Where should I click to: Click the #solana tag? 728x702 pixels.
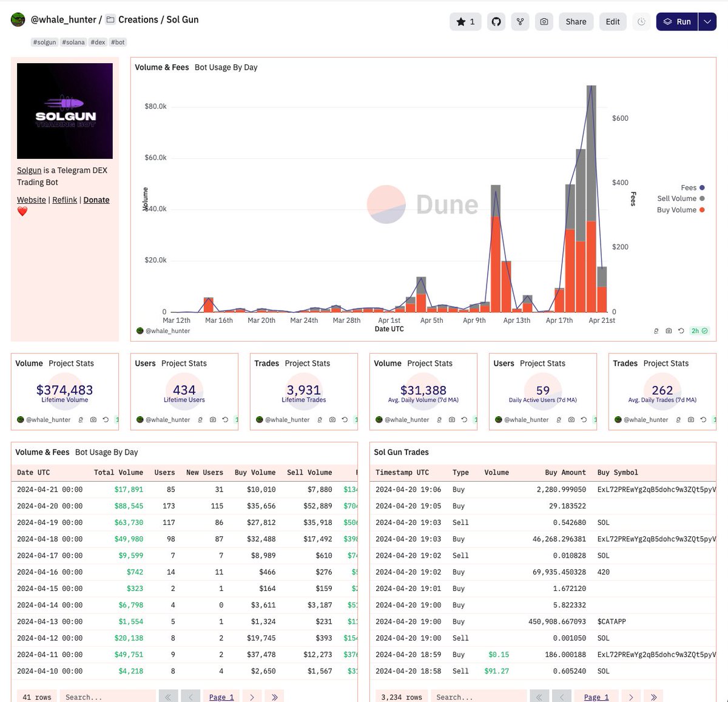pos(73,42)
